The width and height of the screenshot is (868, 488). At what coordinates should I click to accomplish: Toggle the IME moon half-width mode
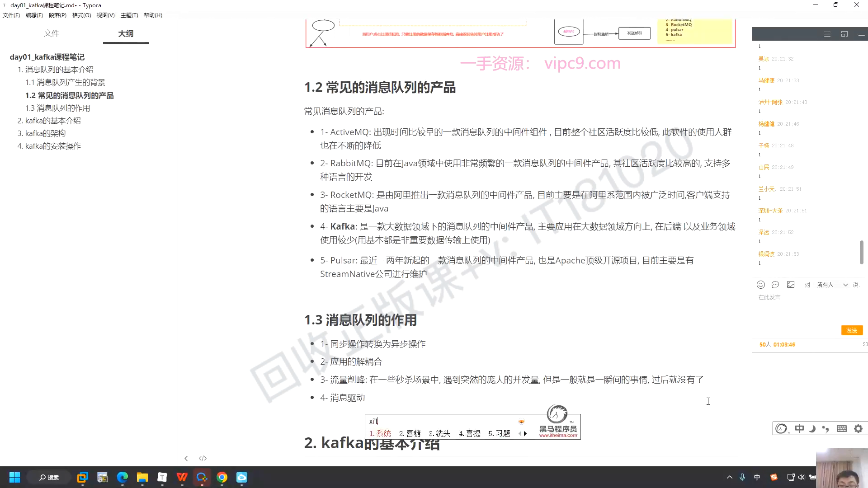pos(812,429)
